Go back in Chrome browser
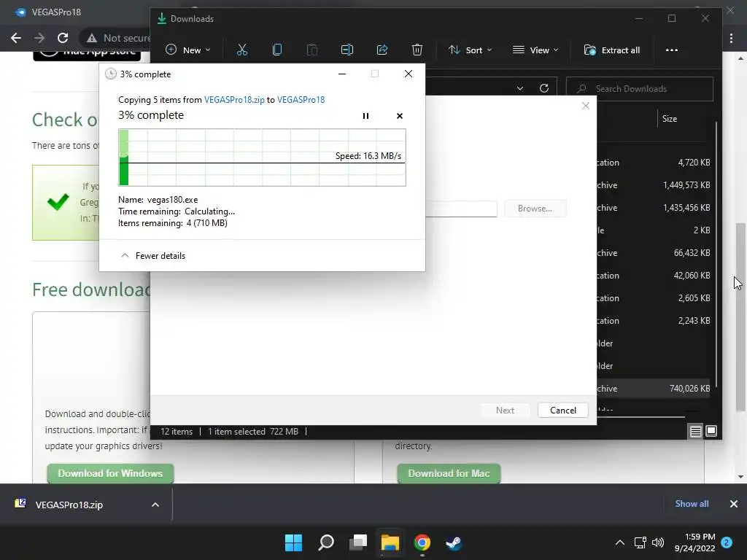Screen dimensions: 747x560 click(16, 38)
